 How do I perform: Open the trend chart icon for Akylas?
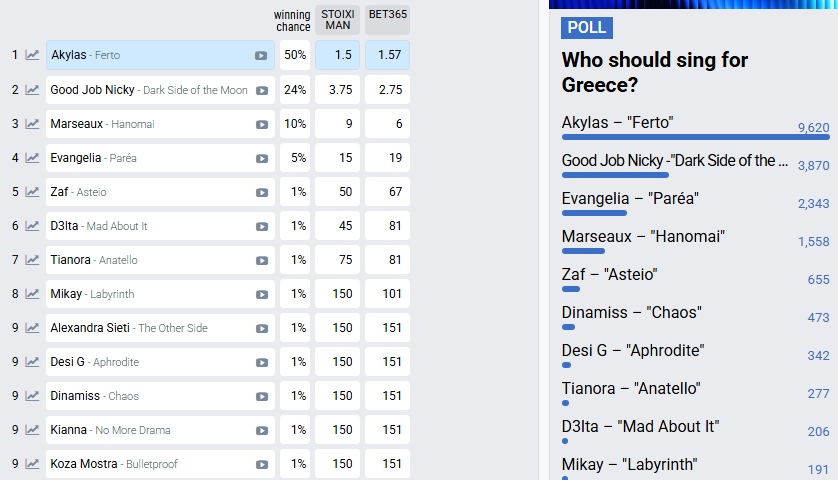(x=32, y=55)
